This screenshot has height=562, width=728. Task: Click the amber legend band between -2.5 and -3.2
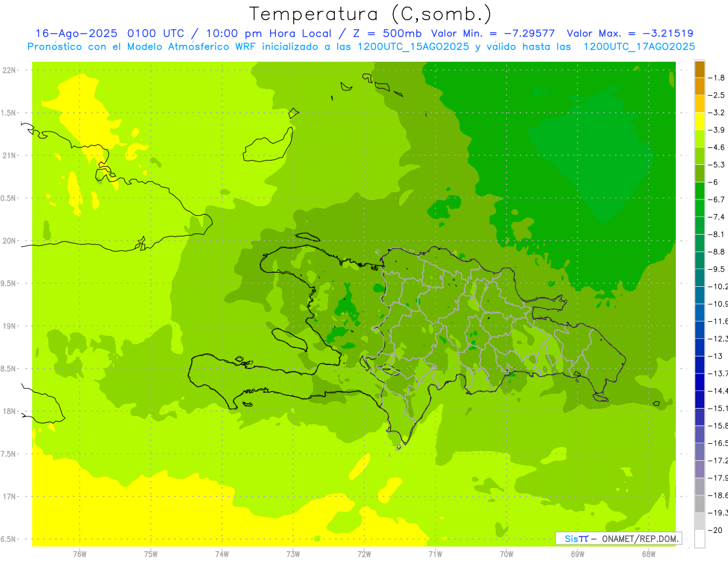point(699,104)
